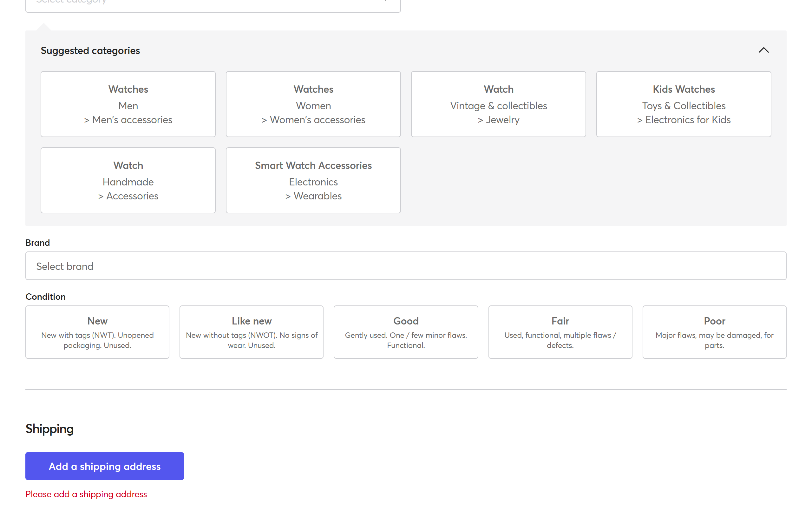812x508 pixels.
Task: Click the Shipping section heading
Action: [x=50, y=429]
